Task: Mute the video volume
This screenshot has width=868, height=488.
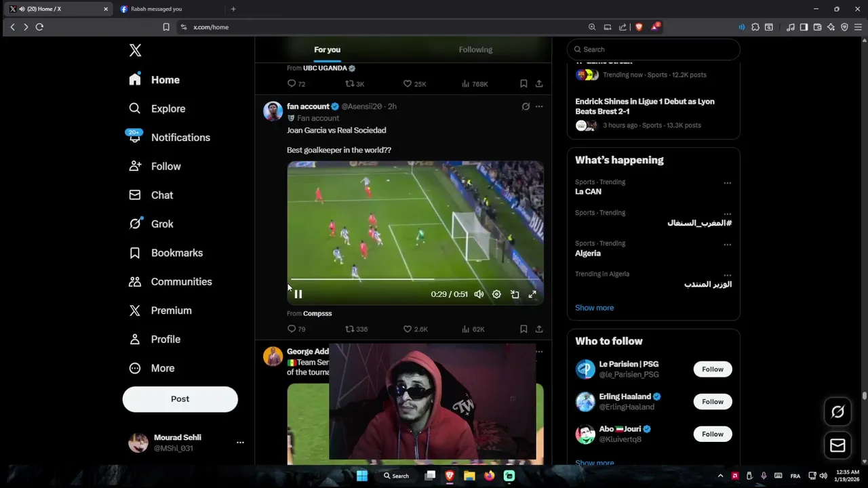Action: pos(479,294)
